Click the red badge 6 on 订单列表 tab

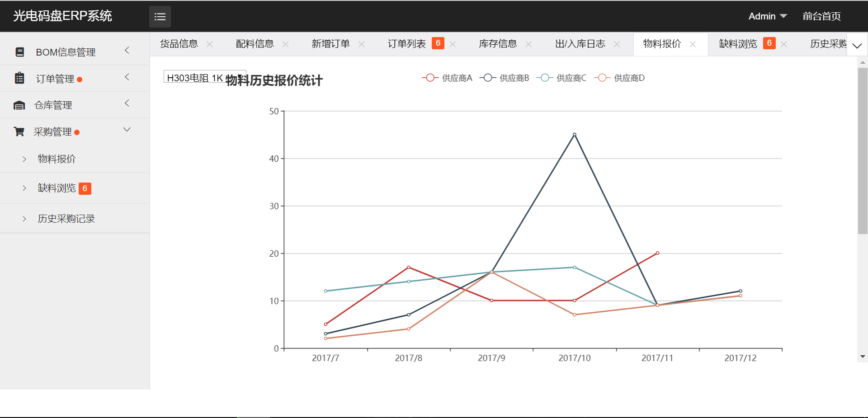(438, 43)
